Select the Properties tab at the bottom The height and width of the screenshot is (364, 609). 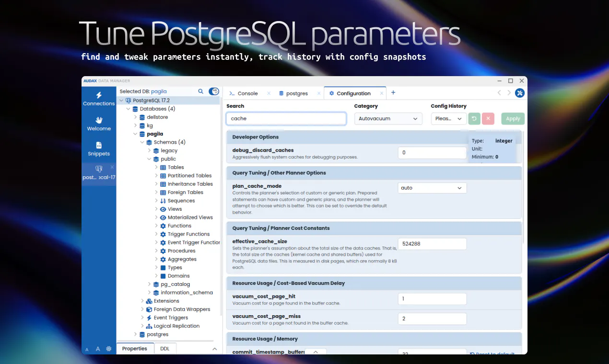click(x=135, y=349)
